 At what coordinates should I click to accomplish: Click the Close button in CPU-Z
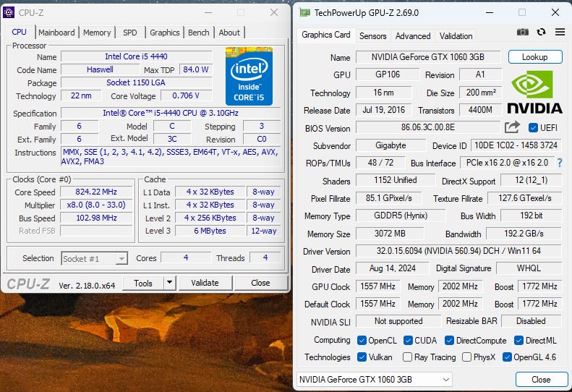[260, 283]
